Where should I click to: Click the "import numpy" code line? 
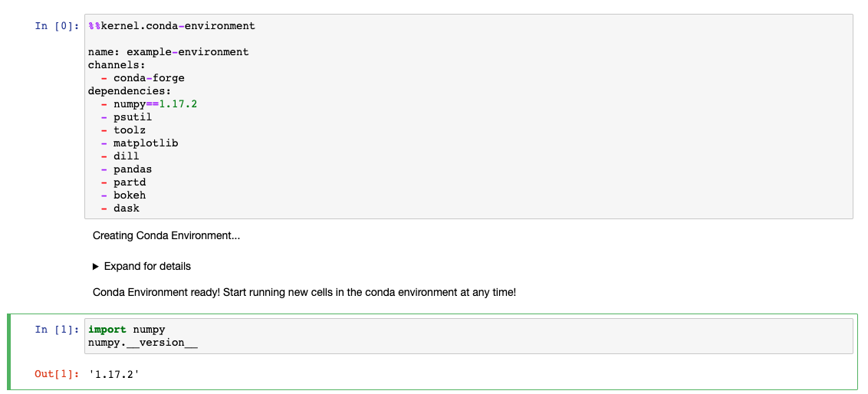click(x=127, y=330)
